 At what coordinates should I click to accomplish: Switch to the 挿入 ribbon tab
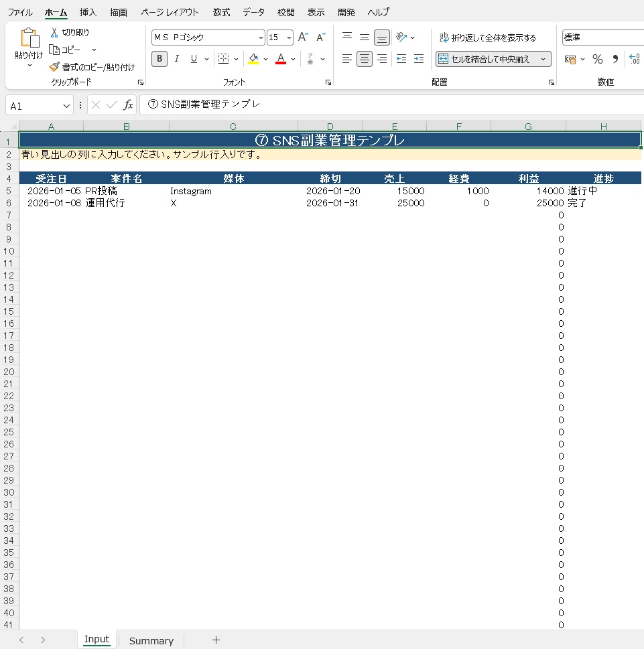coord(88,12)
